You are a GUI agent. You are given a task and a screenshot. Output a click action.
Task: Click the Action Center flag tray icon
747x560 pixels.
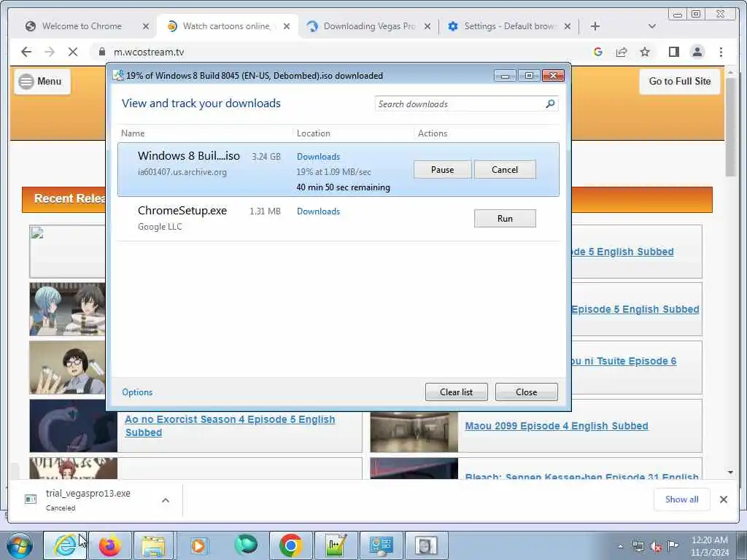tap(673, 545)
